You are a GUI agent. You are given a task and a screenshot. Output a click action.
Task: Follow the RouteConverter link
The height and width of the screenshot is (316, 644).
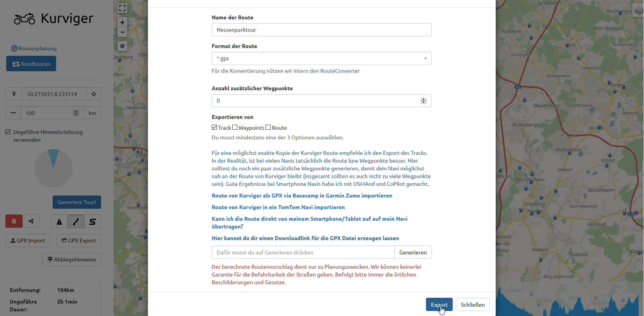point(340,71)
